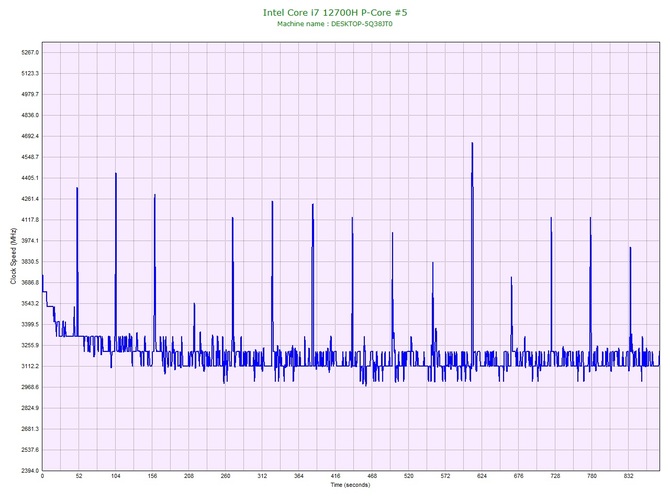
Task: Click the 364 x-axis tick label
Action: pos(299,476)
